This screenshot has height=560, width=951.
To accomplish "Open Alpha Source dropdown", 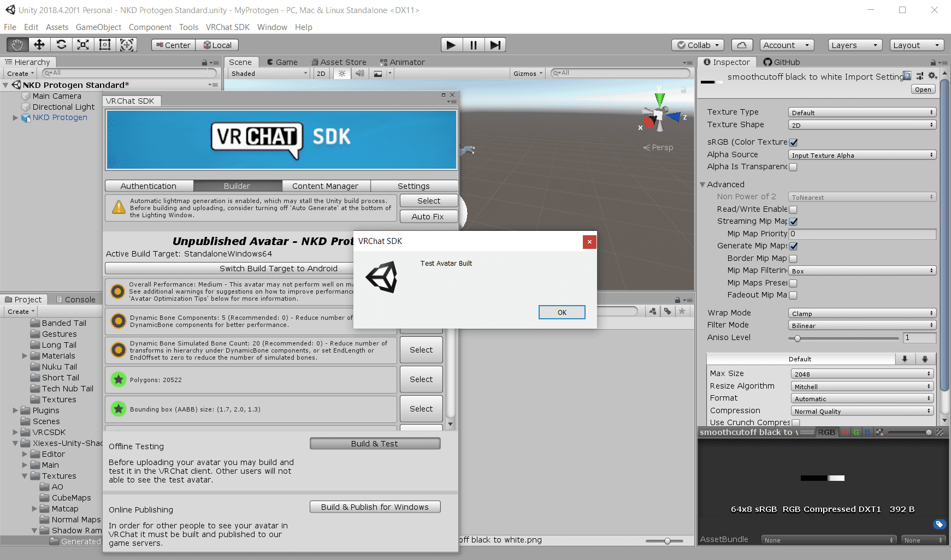I will (862, 155).
